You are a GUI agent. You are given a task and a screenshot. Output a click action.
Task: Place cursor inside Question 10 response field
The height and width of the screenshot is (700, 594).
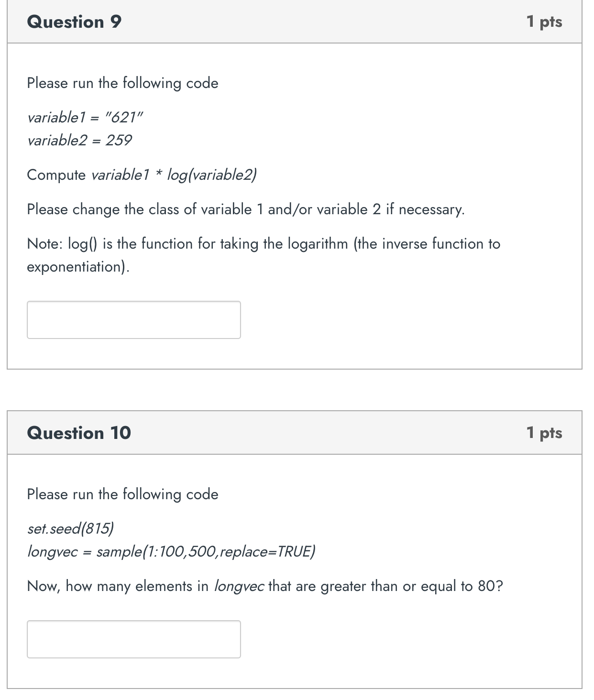tap(134, 638)
